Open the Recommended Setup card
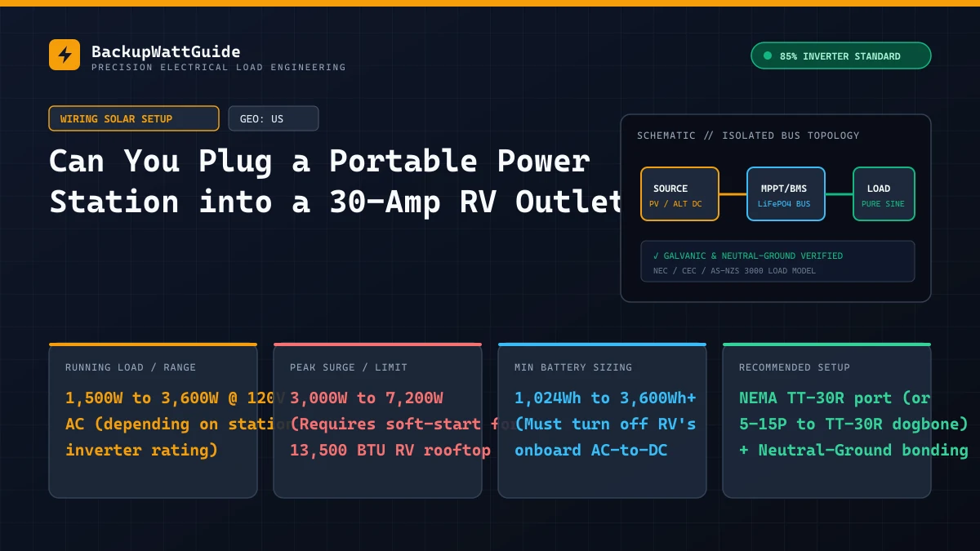 pos(826,420)
